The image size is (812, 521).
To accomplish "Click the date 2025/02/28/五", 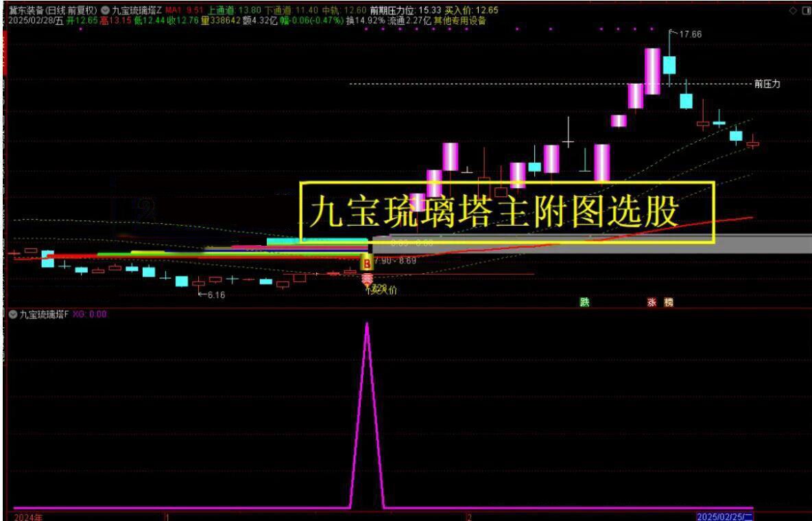I will pyautogui.click(x=36, y=21).
